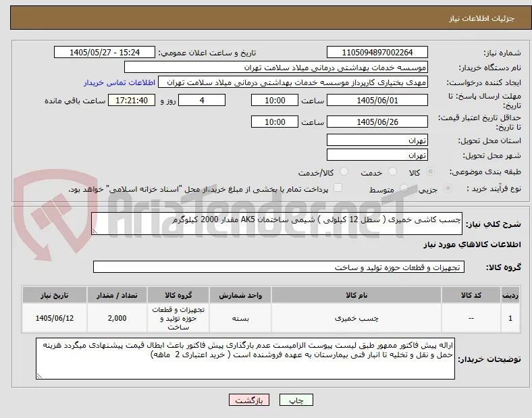
Task: Click the delivery city field تهران
Action: (377, 155)
